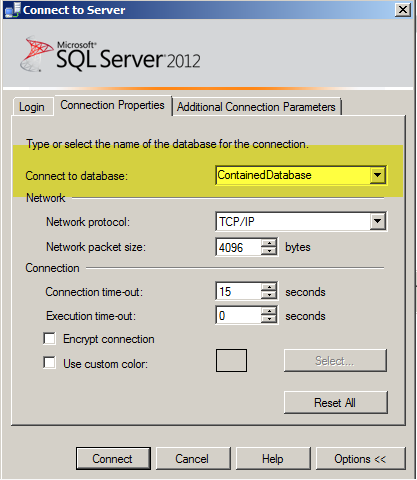This screenshot has width=417, height=480.
Task: Enable the Encrypt connection checkbox
Action: pyautogui.click(x=49, y=339)
